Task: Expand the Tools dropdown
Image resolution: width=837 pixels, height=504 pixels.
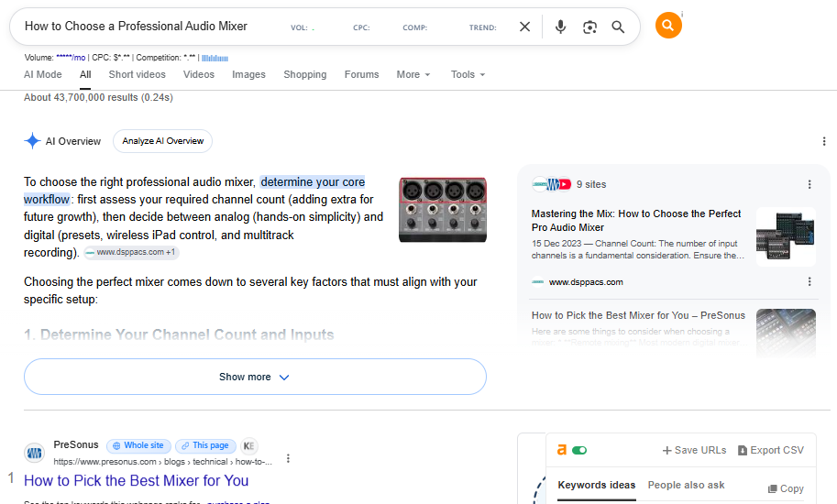Action: tap(468, 74)
